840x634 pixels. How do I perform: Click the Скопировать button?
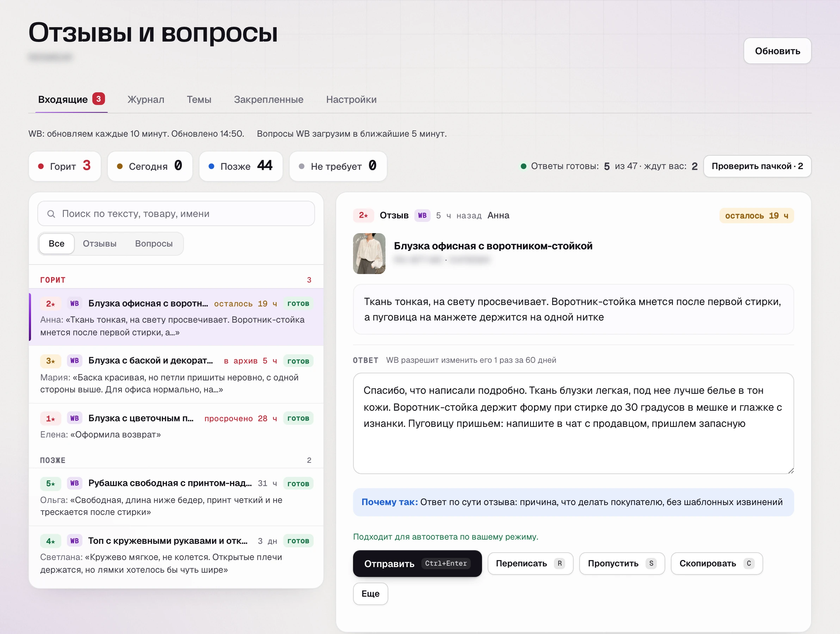coord(716,564)
